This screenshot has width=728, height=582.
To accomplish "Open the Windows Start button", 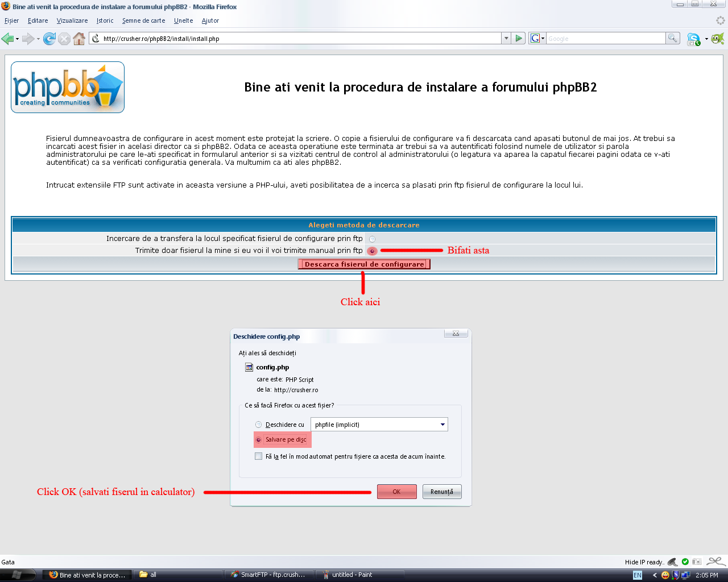I will pyautogui.click(x=17, y=575).
